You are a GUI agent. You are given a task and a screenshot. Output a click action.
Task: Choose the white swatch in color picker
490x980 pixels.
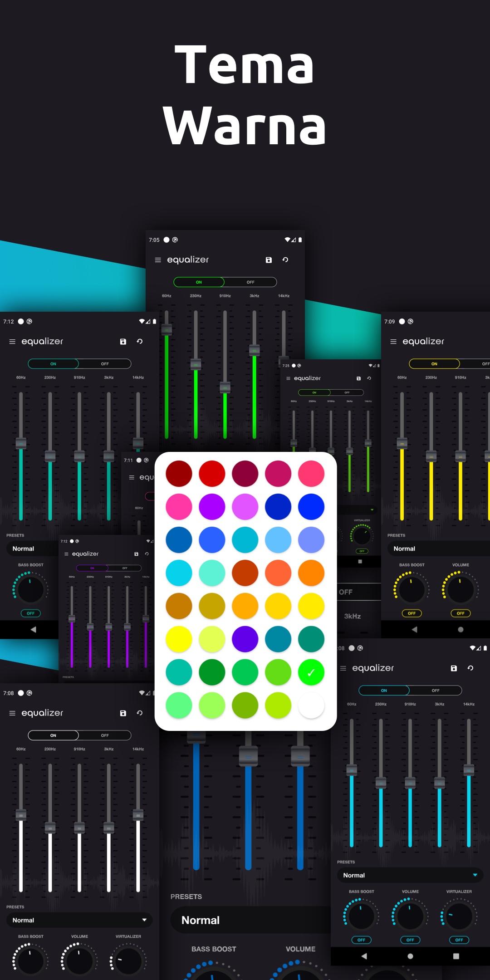[311, 706]
